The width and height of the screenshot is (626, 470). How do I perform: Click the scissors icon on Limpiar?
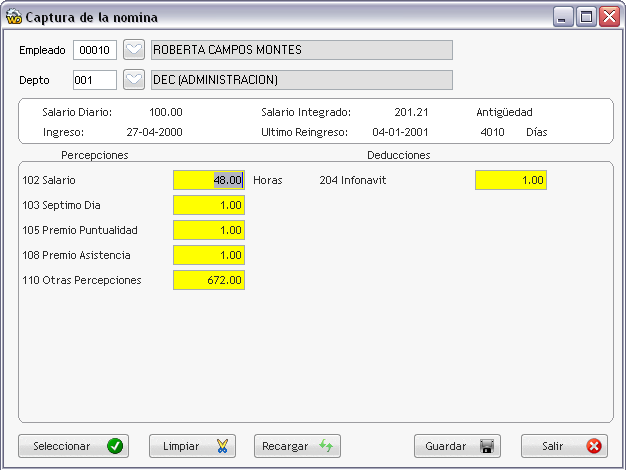pyautogui.click(x=222, y=446)
